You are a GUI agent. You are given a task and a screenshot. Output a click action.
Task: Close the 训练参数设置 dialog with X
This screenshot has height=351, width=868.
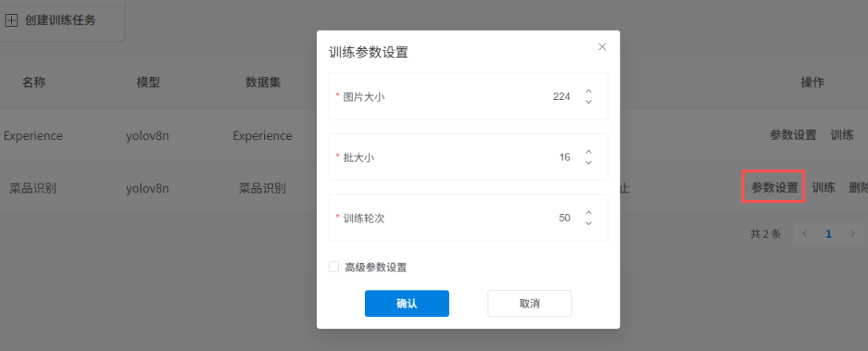602,47
